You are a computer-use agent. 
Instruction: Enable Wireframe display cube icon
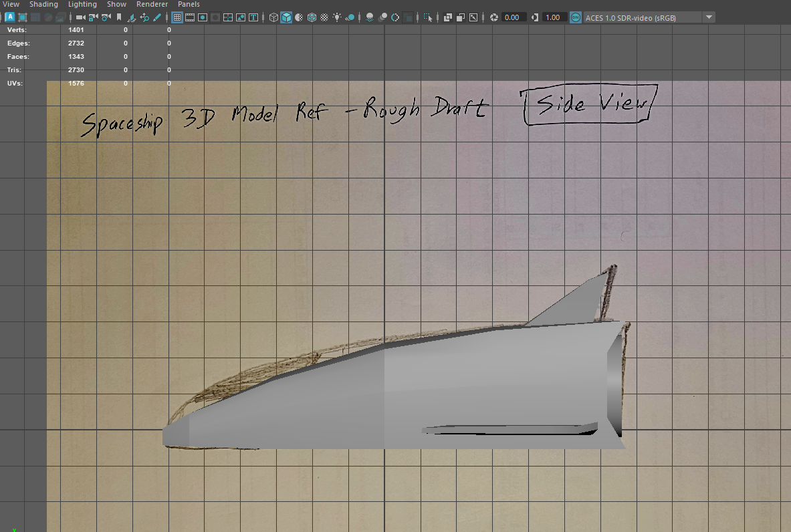(273, 17)
